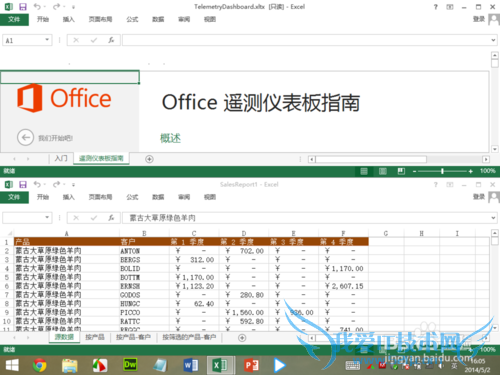Select cell containing ANTON
Image resolution: width=500 pixels, height=375 pixels.
tap(144, 251)
